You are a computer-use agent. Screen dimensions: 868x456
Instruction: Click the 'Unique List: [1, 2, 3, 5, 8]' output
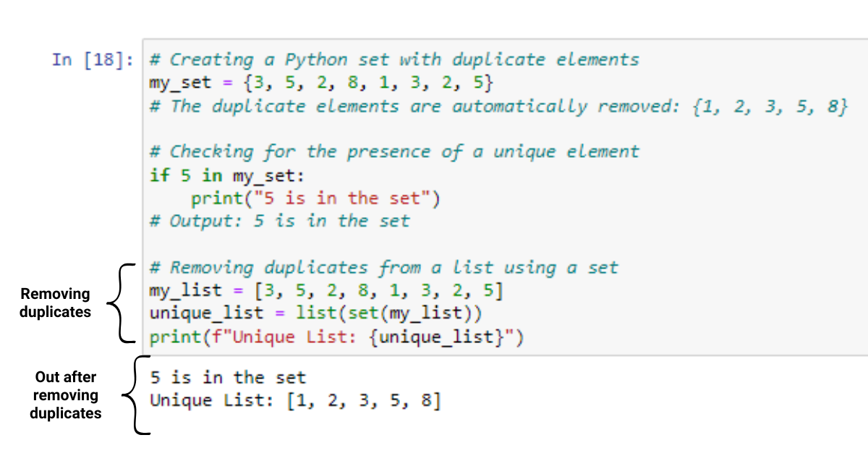click(295, 400)
